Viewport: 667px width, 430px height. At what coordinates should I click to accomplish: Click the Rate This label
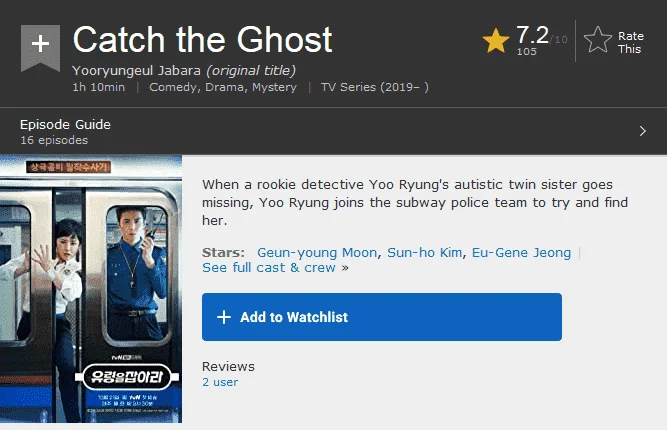[630, 43]
